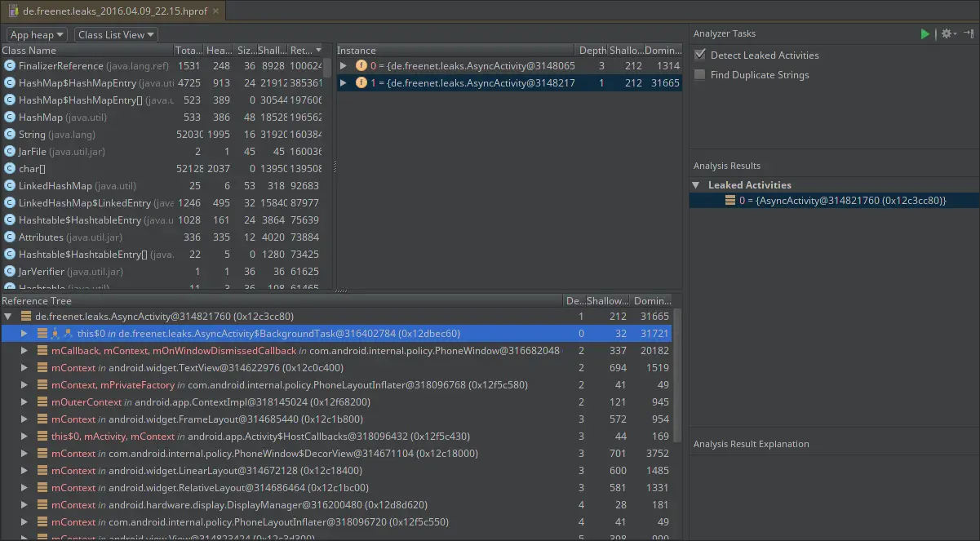Click the icon beside the RelativeLayout mContext row
Screen dimensions: 980x541
[42, 487]
